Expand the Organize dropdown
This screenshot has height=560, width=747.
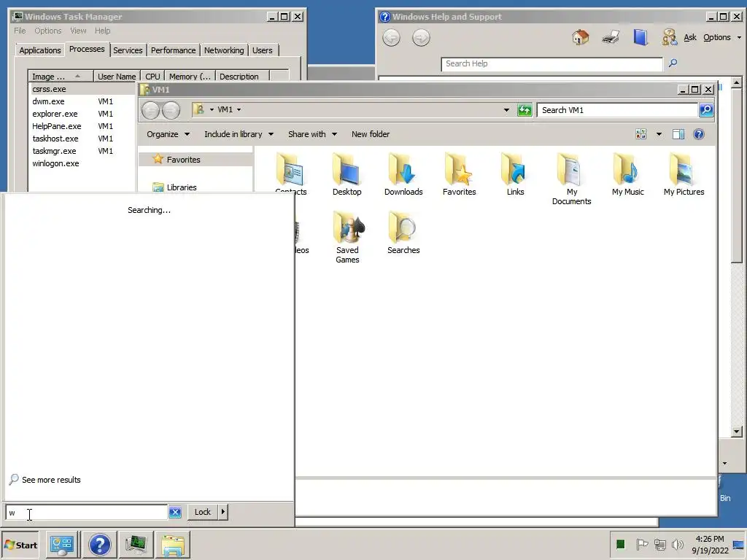[169, 134]
